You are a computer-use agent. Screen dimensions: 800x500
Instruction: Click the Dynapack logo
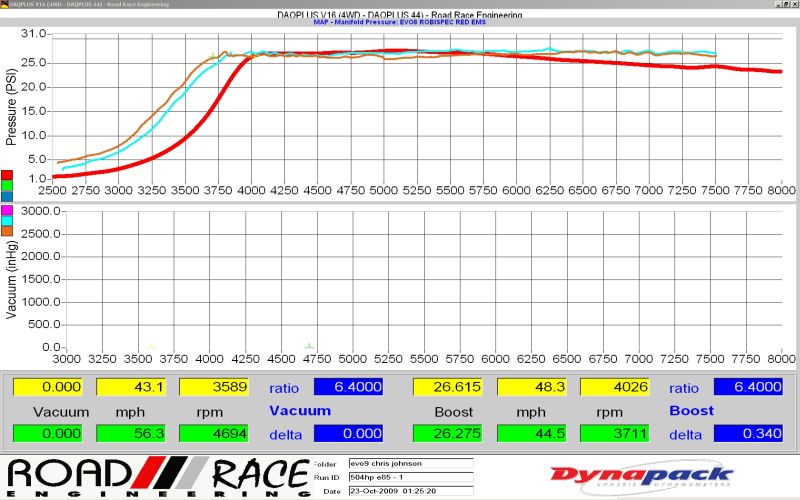[642, 477]
